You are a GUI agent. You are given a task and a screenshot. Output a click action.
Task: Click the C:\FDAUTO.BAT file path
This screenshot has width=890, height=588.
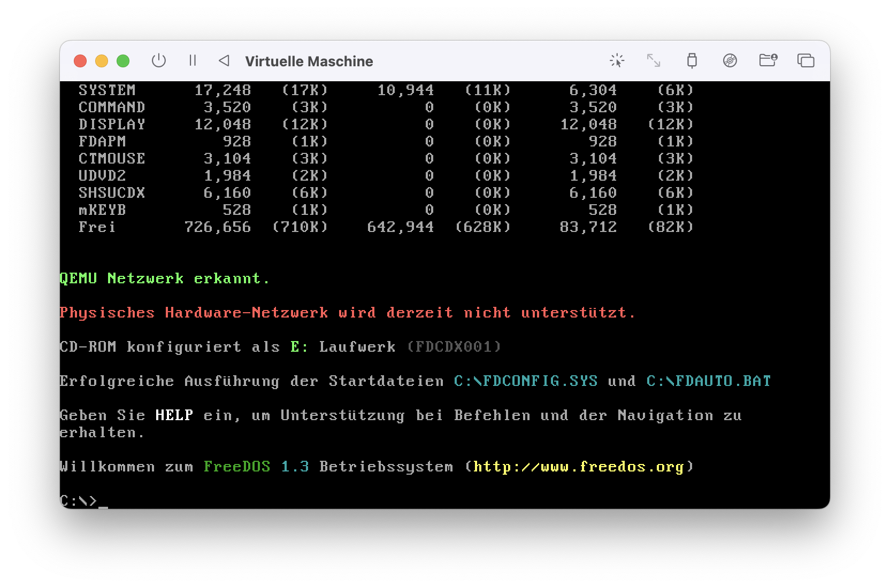(708, 381)
